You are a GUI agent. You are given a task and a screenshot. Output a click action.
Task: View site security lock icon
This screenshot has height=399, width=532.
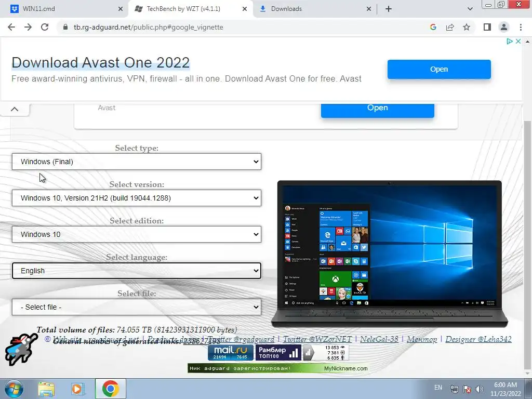point(65,27)
